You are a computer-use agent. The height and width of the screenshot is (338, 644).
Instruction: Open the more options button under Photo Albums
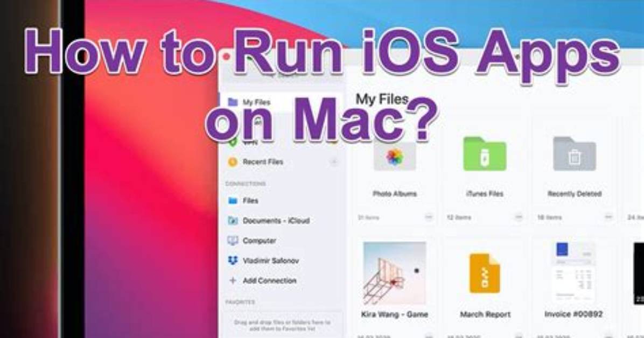coord(429,217)
